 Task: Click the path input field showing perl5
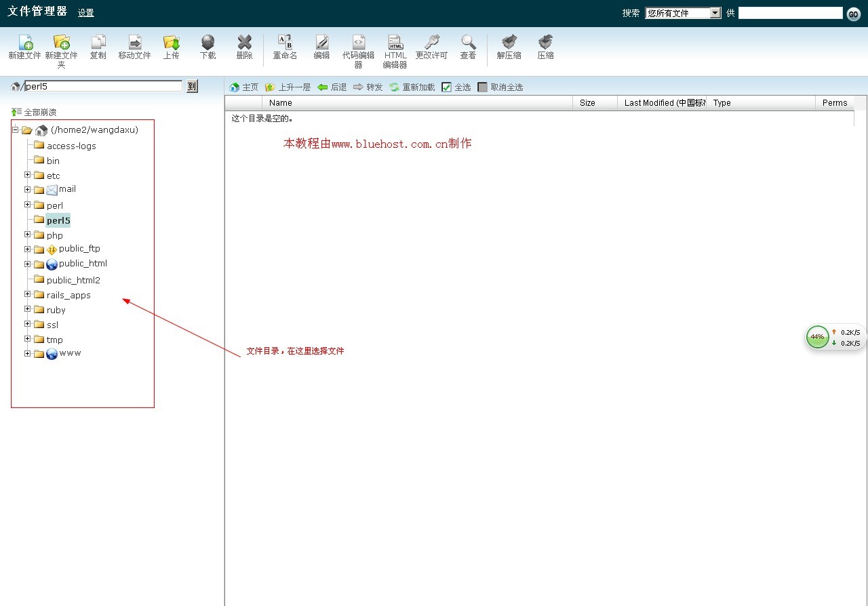pyautogui.click(x=103, y=86)
